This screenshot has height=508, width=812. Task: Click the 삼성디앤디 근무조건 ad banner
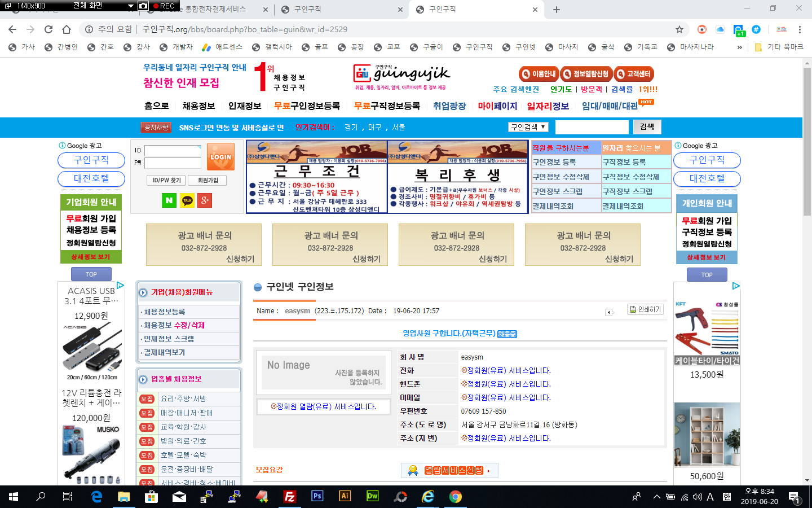(x=317, y=177)
